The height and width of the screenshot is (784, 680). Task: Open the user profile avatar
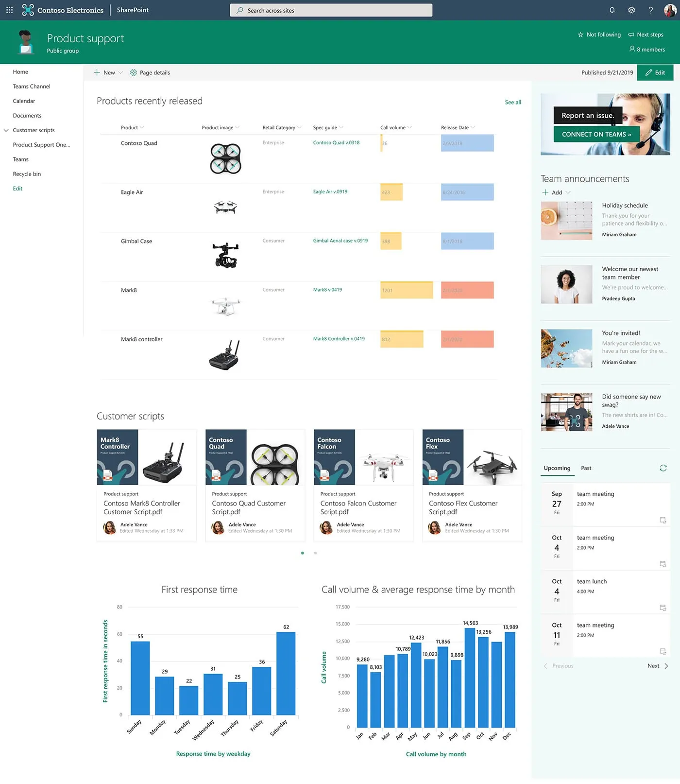[670, 10]
